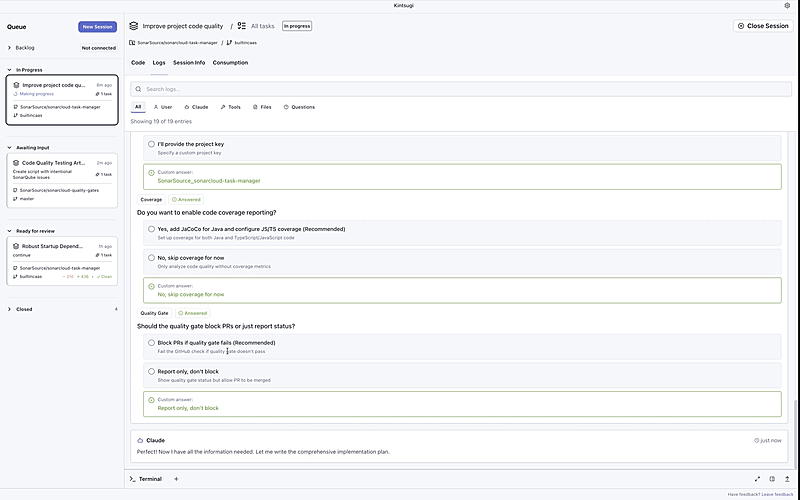Open the settings gear icon
Viewport: 800px width, 500px height.
click(x=787, y=6)
